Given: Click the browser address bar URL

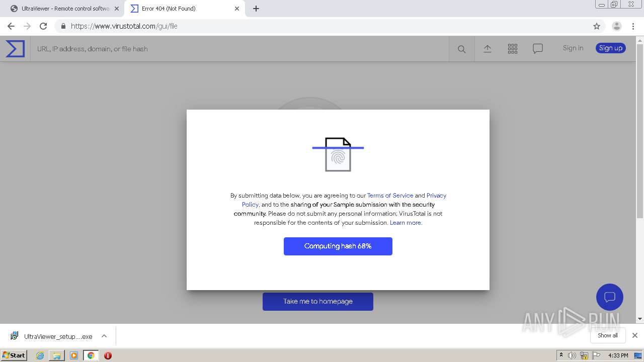Looking at the screenshot, I should click(x=124, y=26).
